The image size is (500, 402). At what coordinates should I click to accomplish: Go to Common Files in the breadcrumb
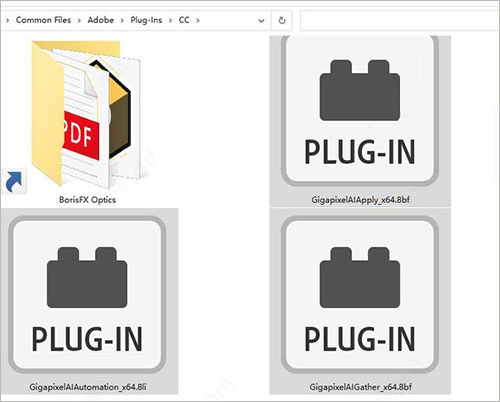(x=43, y=20)
